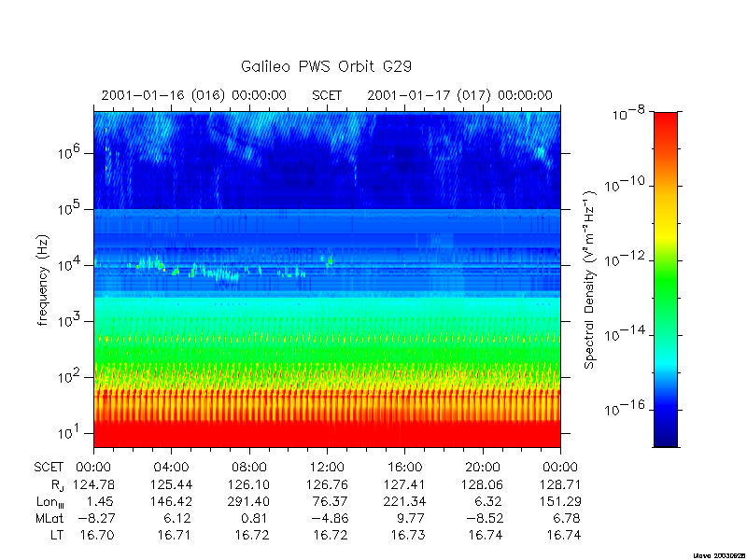Select local time value 16.73
Screen dimensions: 747x560
click(408, 535)
